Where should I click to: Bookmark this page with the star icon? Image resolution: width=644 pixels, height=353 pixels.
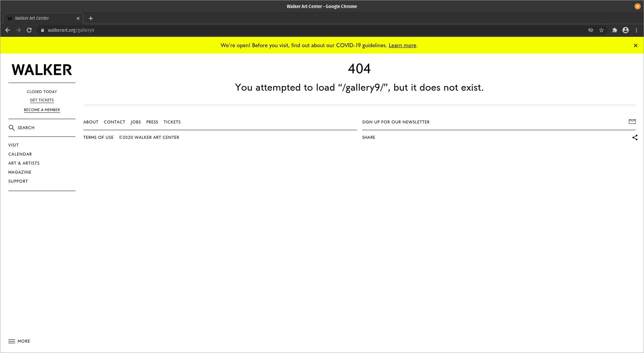pyautogui.click(x=601, y=30)
